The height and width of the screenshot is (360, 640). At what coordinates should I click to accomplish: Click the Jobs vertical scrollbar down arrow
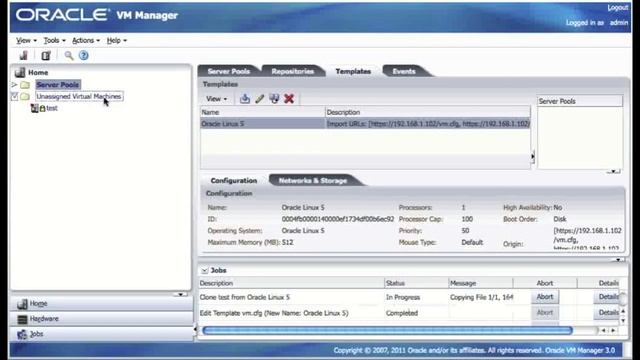pyautogui.click(x=623, y=320)
